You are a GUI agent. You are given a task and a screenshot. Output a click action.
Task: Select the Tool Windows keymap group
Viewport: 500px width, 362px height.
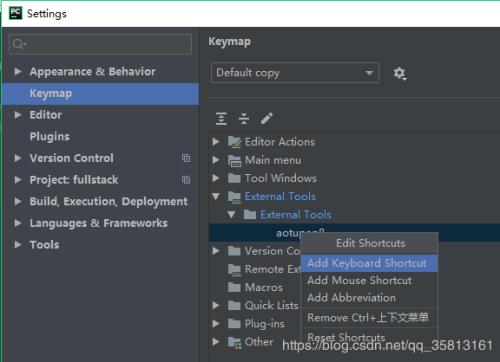[x=280, y=178]
